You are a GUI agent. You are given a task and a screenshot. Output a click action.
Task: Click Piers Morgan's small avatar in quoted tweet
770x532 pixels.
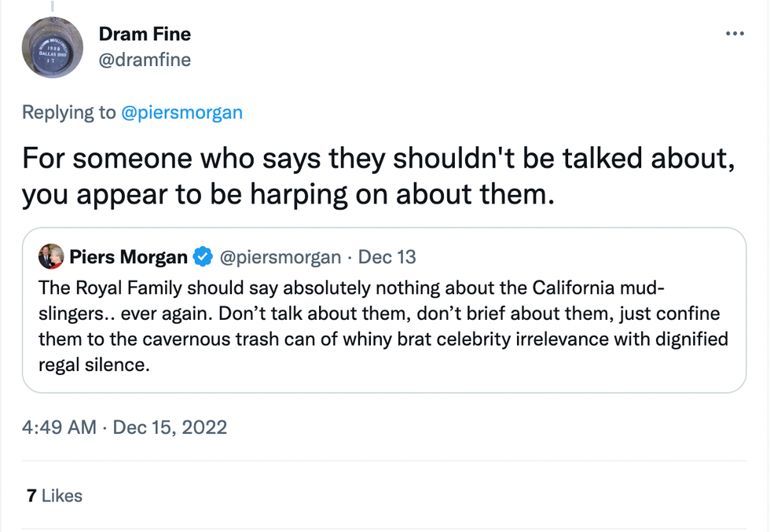(x=51, y=256)
